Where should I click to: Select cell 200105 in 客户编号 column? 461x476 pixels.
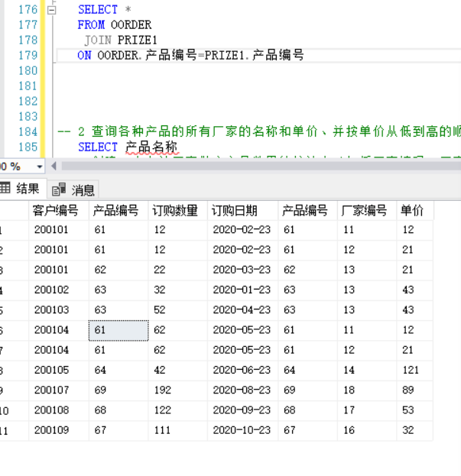point(59,370)
